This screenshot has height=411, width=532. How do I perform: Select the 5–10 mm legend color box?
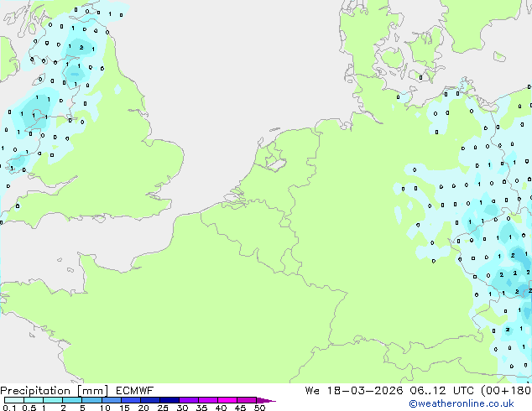pos(91,400)
